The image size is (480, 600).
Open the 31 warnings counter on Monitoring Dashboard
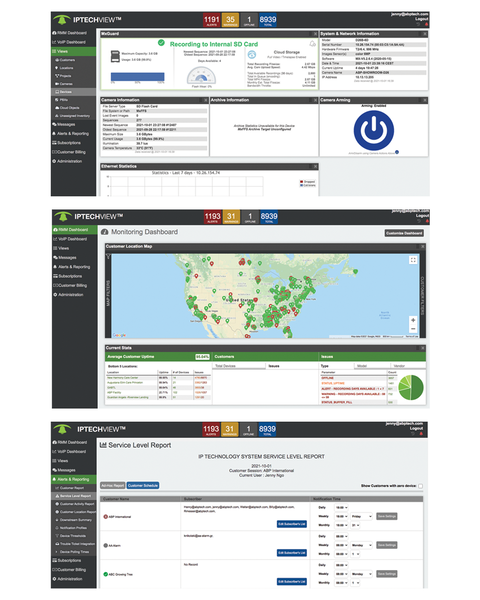pyautogui.click(x=231, y=217)
